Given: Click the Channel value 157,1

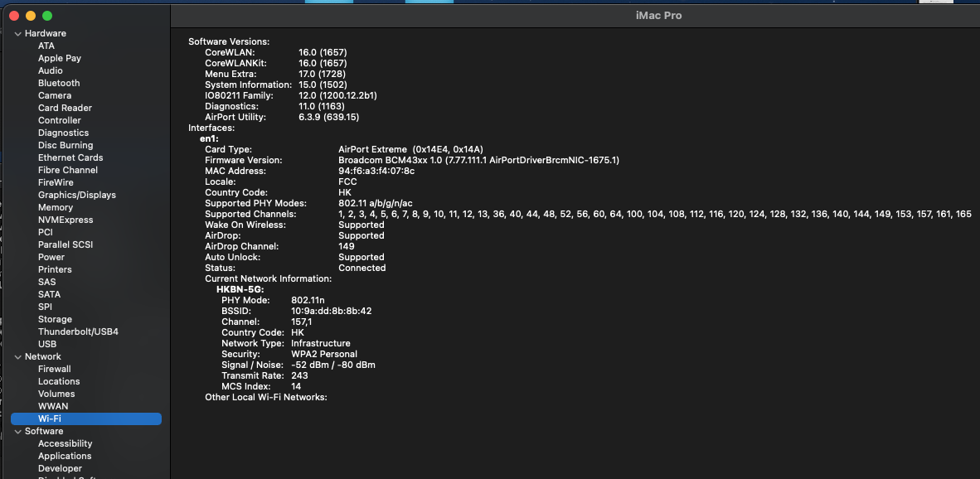Looking at the screenshot, I should tap(301, 322).
